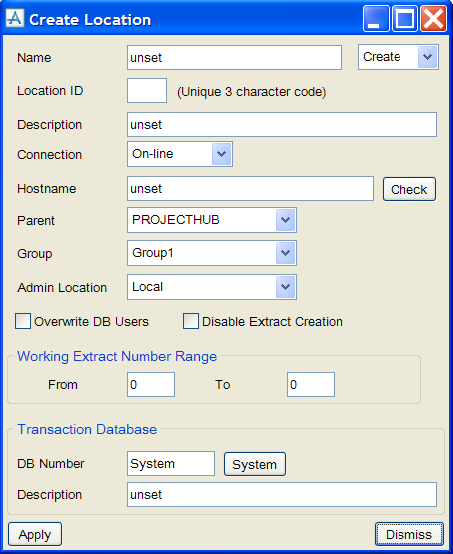
Task: Open the Create mode dropdown
Action: (398, 57)
